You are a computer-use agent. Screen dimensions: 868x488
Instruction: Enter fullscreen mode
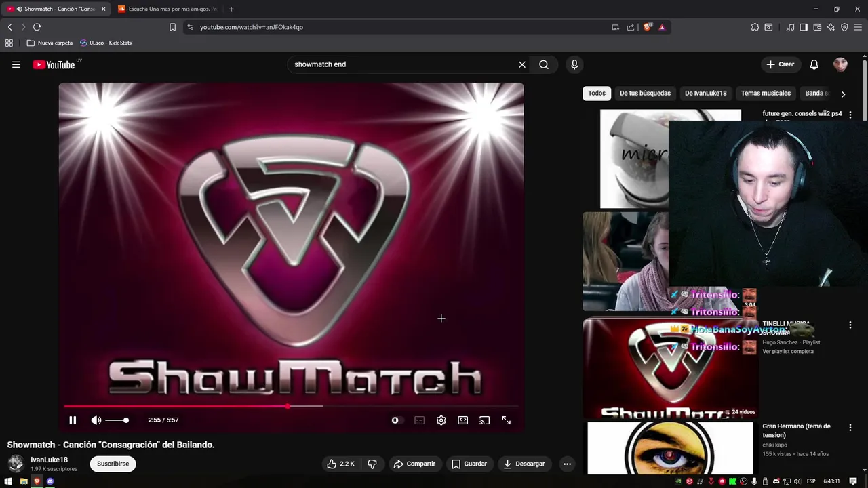coord(507,420)
